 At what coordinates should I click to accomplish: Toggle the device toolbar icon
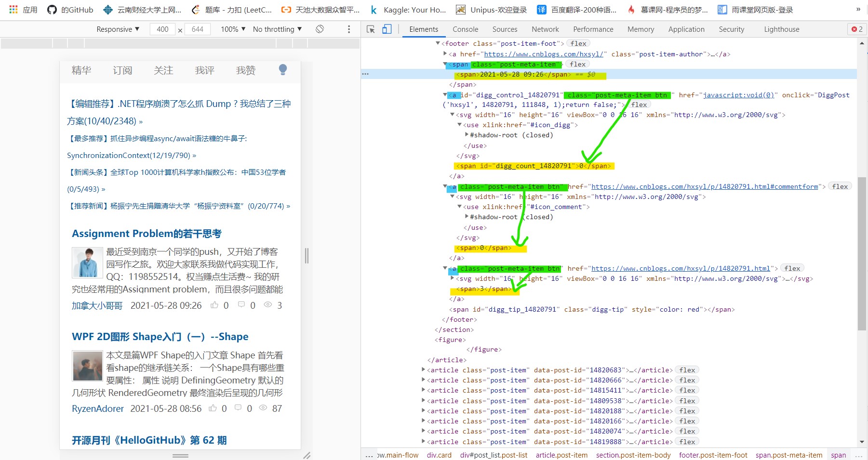(387, 29)
